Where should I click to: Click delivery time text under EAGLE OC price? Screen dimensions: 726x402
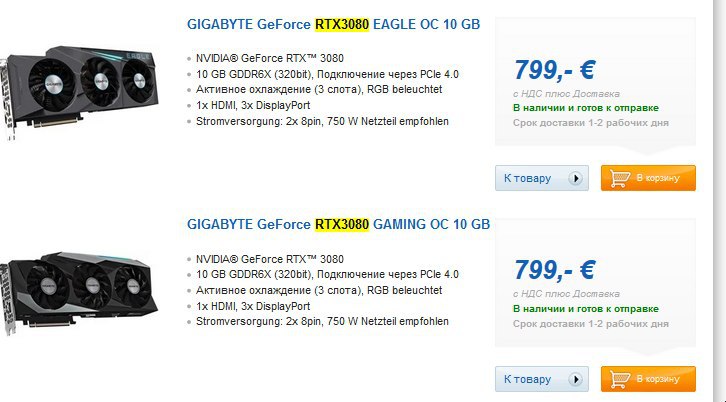coord(590,123)
